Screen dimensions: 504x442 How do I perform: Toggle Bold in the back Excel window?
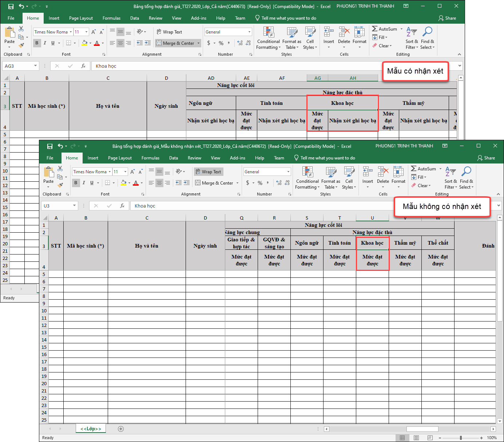37,43
